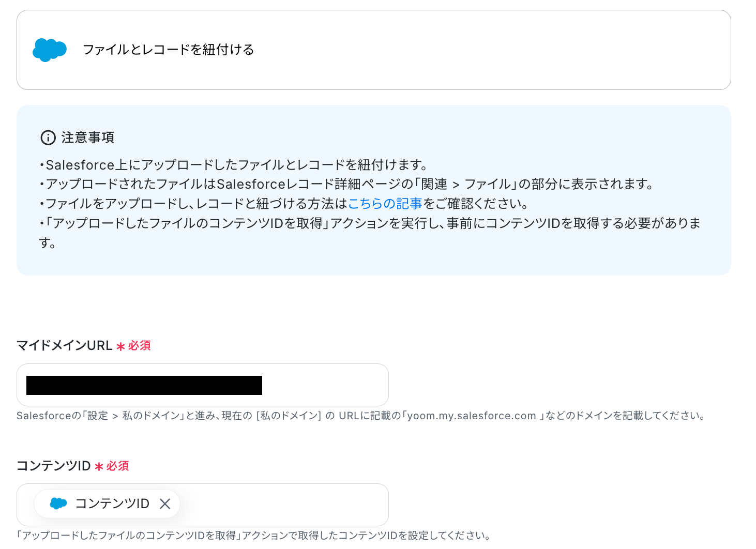756x549 pixels.
Task: Click the ファイルとレコードを紐付ける title text
Action: tap(169, 50)
